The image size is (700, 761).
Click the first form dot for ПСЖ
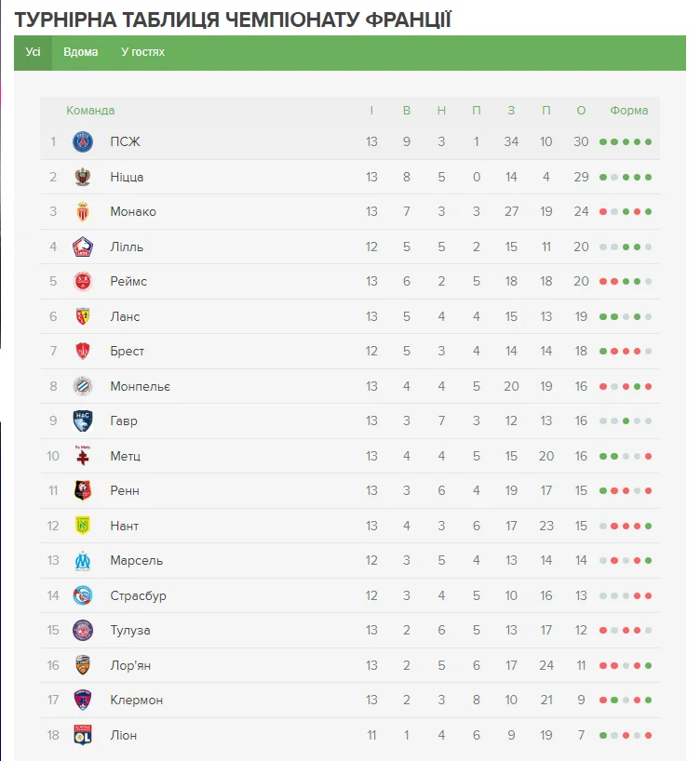(x=603, y=142)
